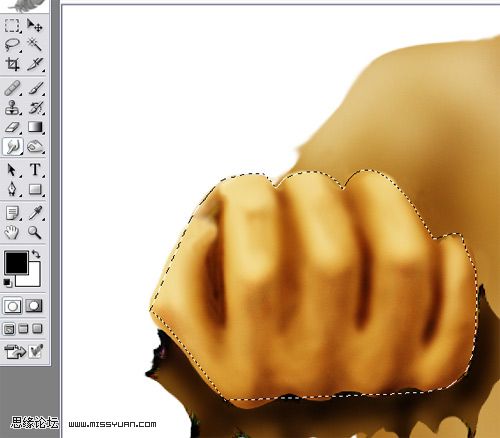Switch to Standard editing mode
The height and width of the screenshot is (438, 500).
click(x=12, y=306)
